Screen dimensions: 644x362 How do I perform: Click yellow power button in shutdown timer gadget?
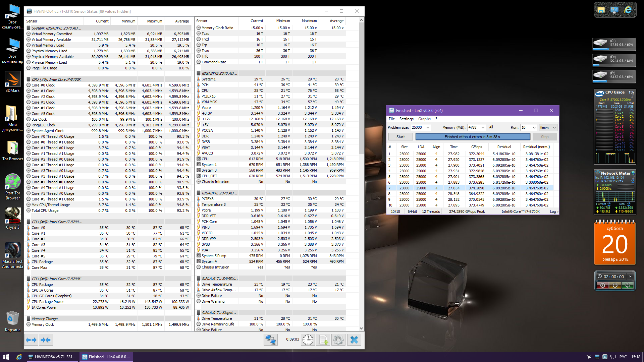615,285
